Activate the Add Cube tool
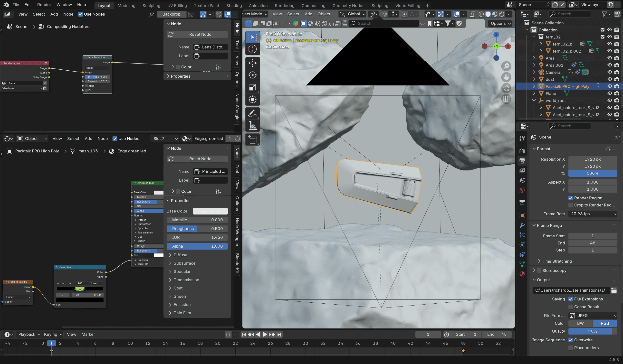 [252, 140]
